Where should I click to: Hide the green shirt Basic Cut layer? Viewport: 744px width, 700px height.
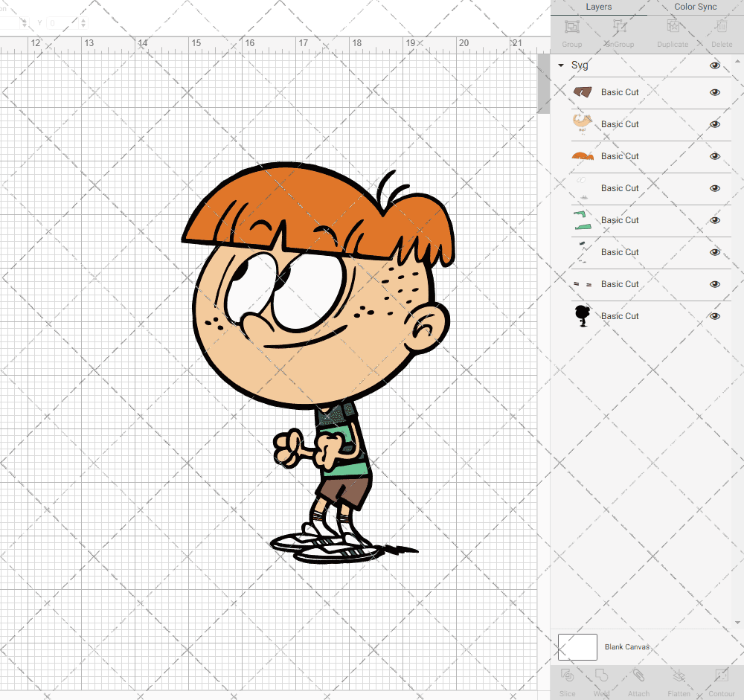tap(714, 220)
